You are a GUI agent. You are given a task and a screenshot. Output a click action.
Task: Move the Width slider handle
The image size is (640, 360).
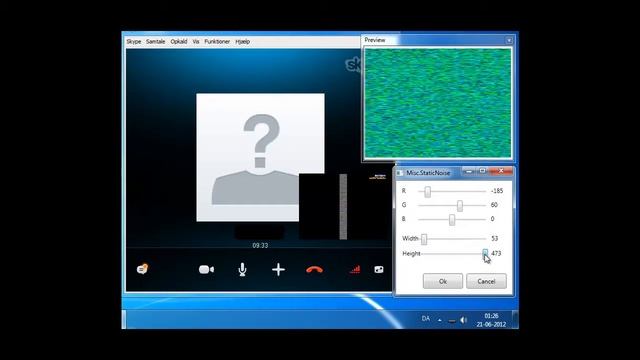point(424,239)
